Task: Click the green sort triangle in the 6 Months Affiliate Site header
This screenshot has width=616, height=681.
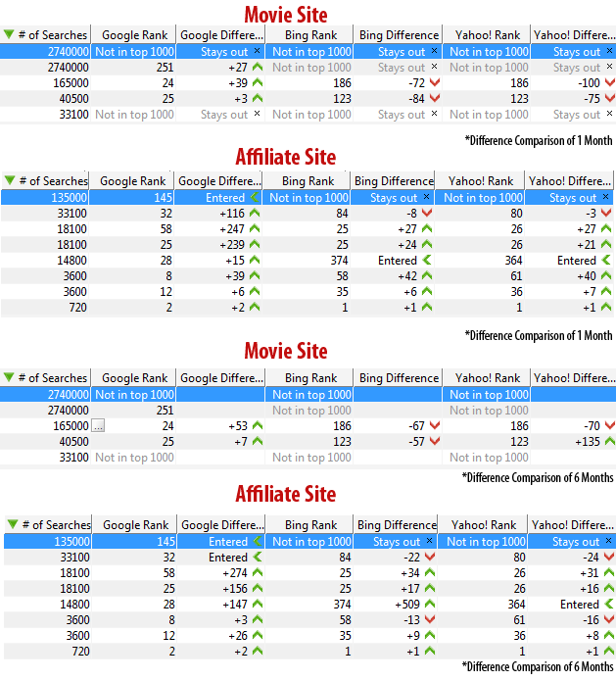Action: click(13, 524)
